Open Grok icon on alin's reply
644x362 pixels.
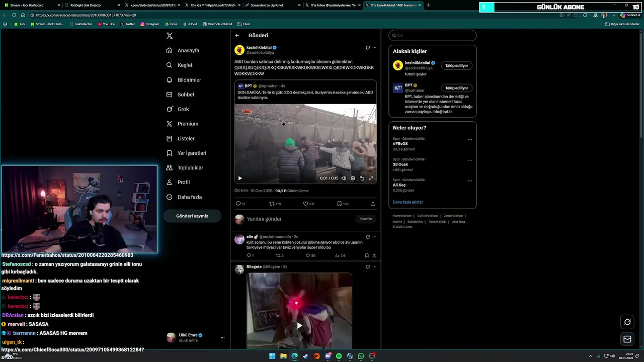pos(367,237)
